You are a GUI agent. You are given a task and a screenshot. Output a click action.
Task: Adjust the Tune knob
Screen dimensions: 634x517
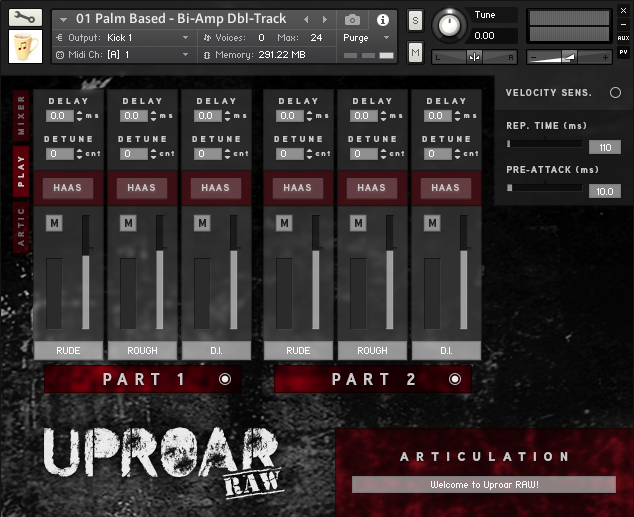coord(449,25)
